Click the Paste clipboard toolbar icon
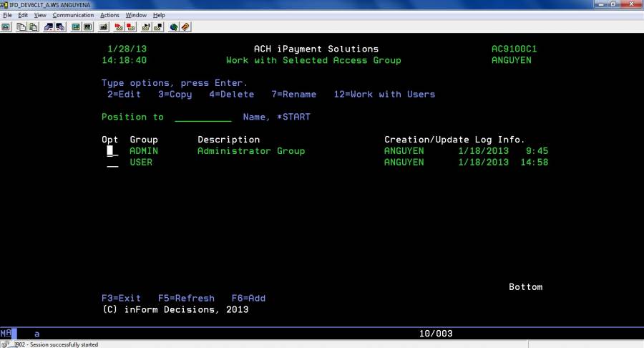The height and width of the screenshot is (348, 644). [33, 27]
